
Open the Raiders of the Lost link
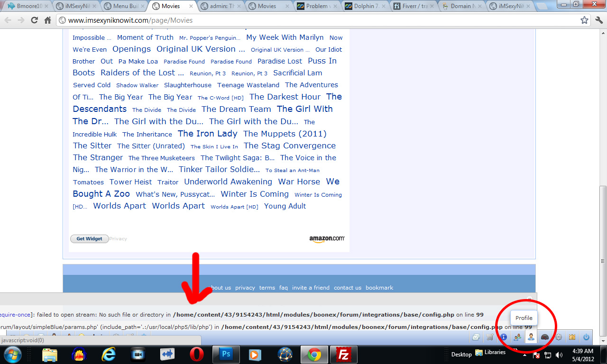(x=142, y=73)
